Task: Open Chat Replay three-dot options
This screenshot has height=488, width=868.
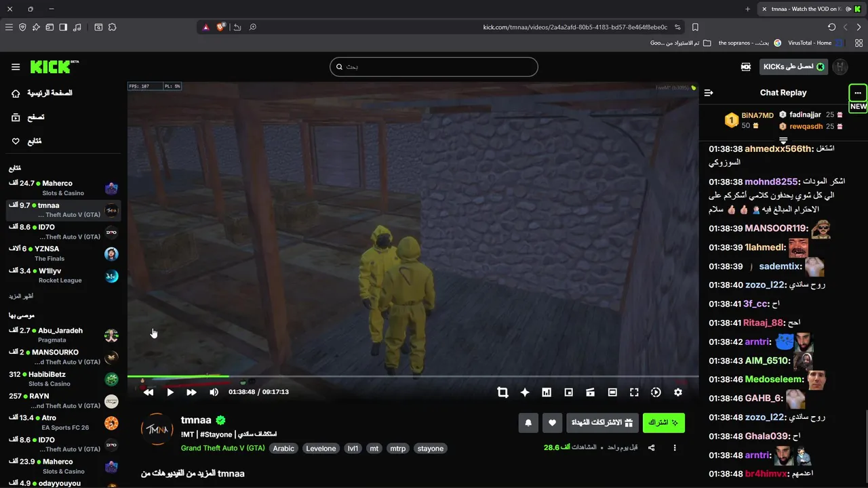Action: point(858,93)
